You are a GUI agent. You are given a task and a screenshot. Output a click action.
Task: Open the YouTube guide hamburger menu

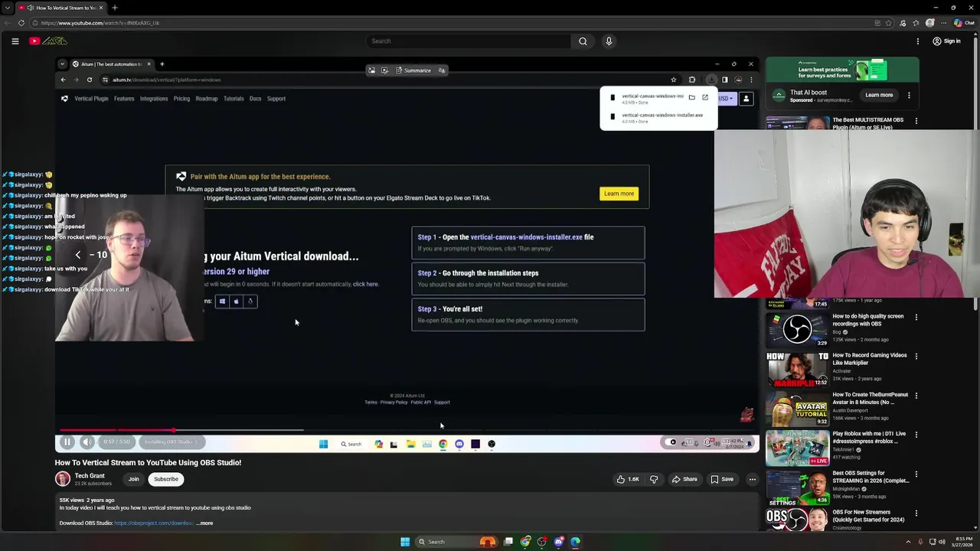15,41
